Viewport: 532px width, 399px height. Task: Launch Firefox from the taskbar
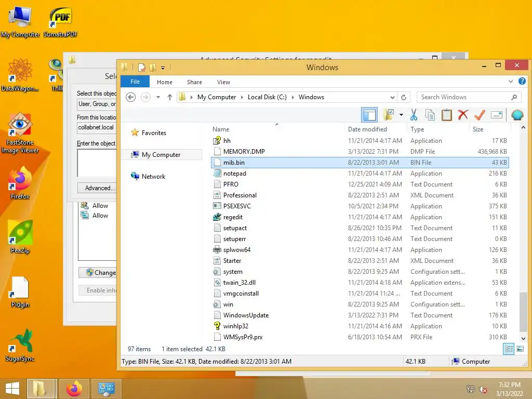(74, 389)
